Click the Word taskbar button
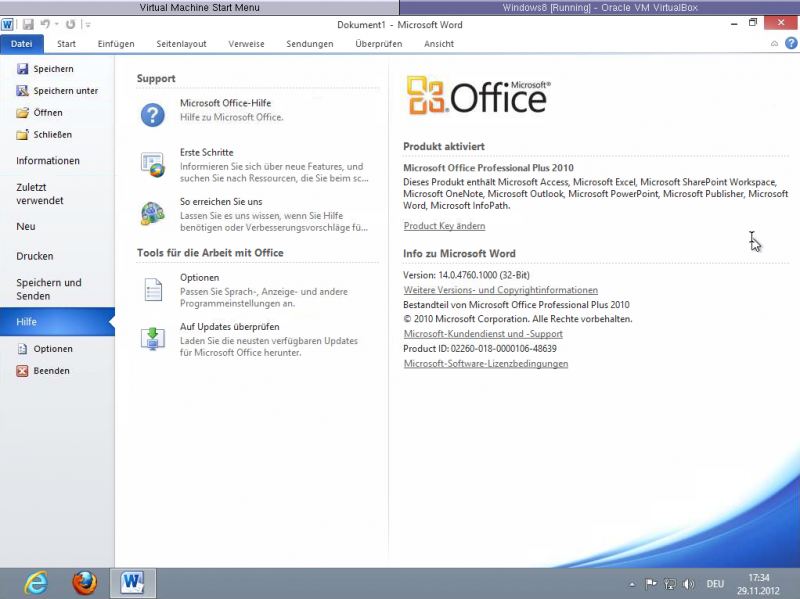 coord(133,583)
